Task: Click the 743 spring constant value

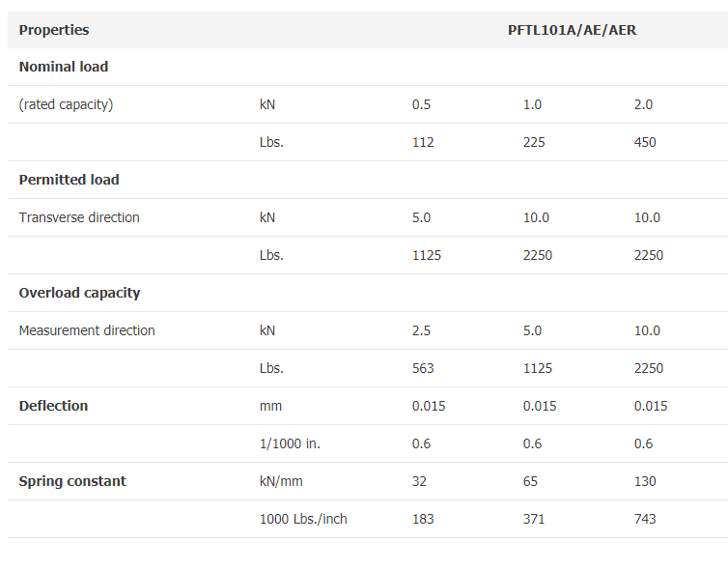Action: coord(645,519)
